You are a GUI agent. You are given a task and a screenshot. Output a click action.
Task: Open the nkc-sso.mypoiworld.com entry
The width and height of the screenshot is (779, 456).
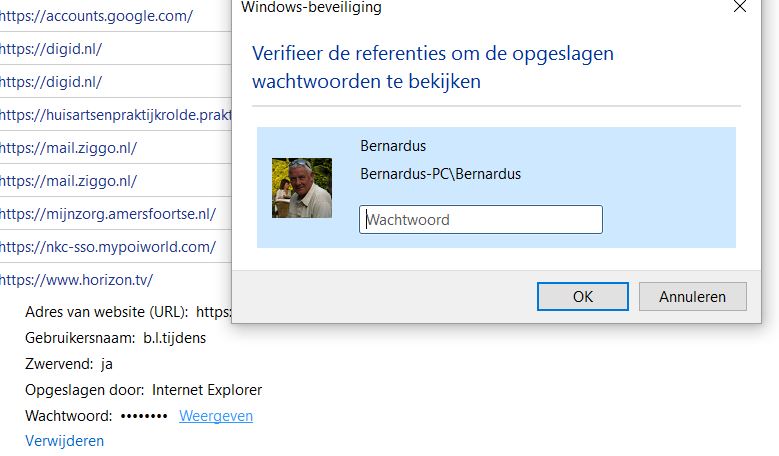[107, 247]
